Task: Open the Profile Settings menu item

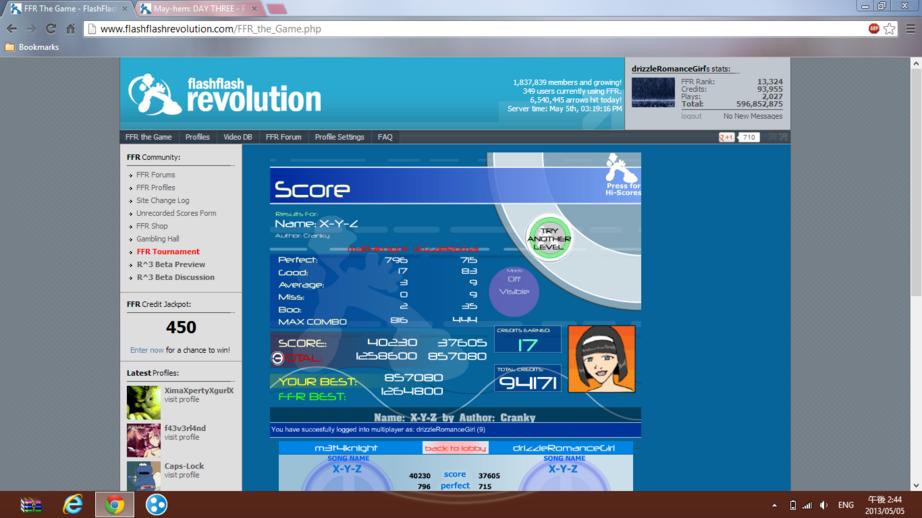Action: 339,137
